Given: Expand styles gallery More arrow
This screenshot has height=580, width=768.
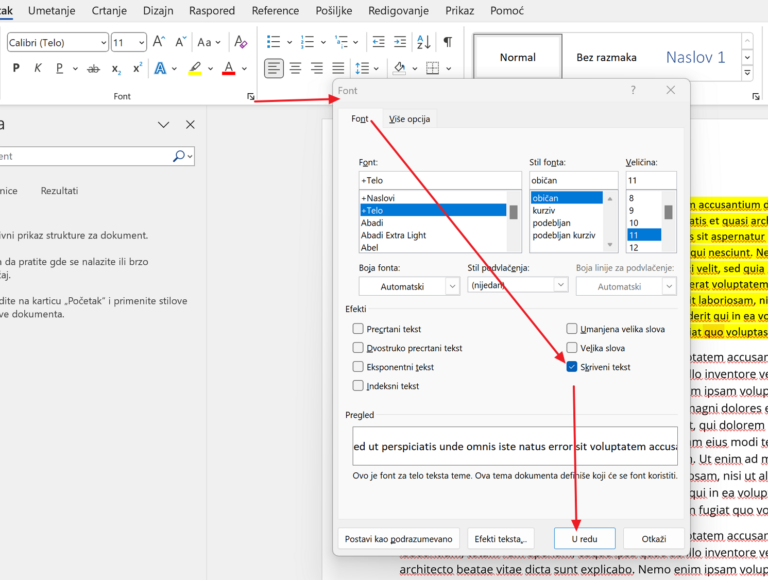Looking at the screenshot, I should (747, 73).
